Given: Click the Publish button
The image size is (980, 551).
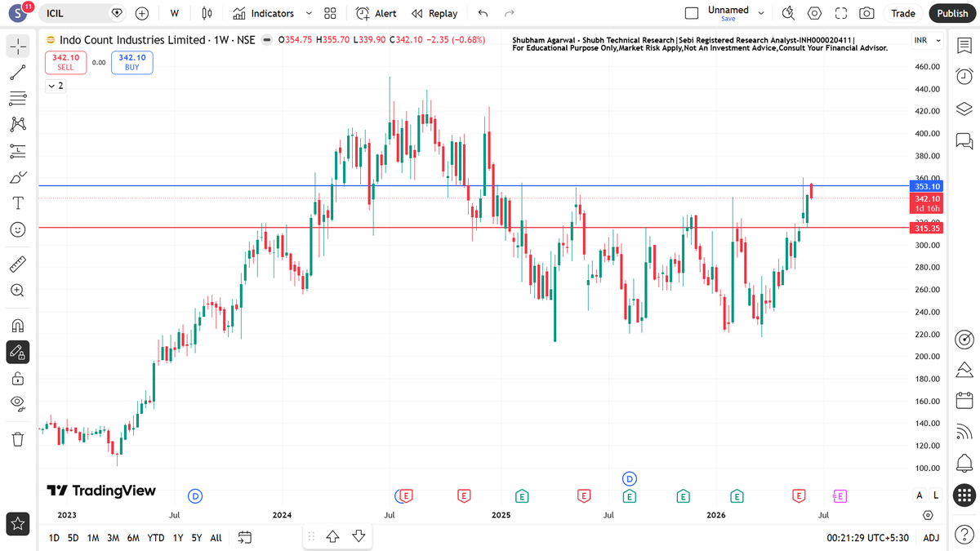Looking at the screenshot, I should (952, 13).
